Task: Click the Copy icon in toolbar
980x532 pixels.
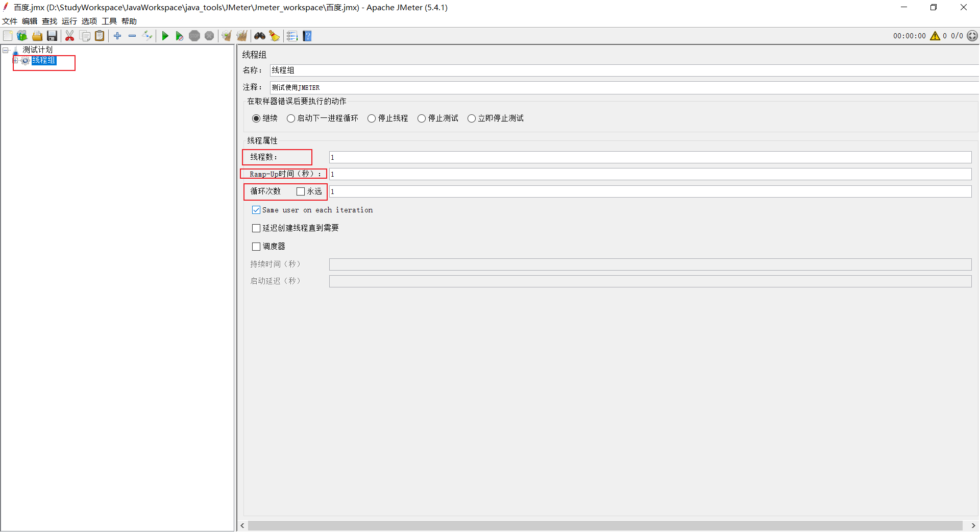Action: point(85,36)
